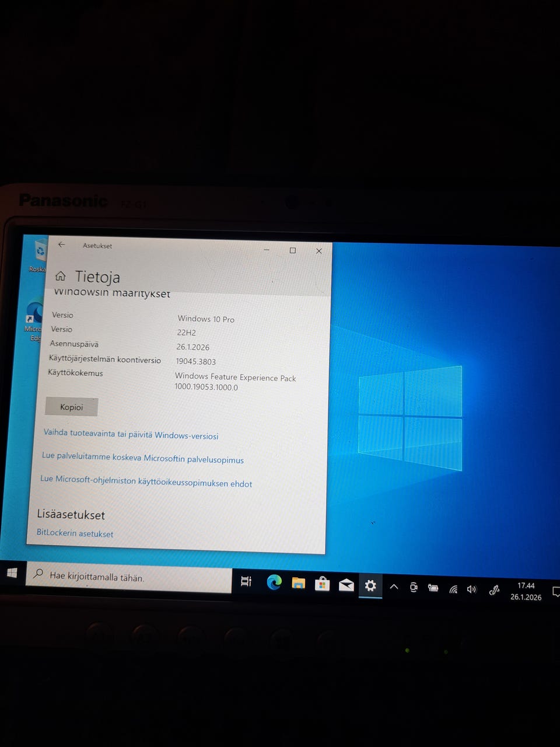Click the '19045.3803' build number
Screen dimensions: 560x747
195,361
